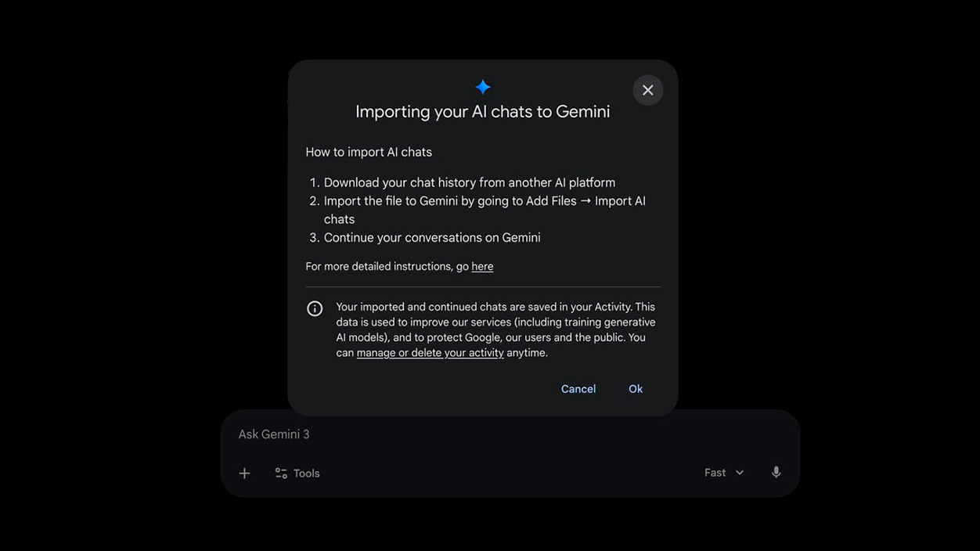Click the "How to import AI chats" heading
This screenshot has width=980, height=551.
point(369,152)
